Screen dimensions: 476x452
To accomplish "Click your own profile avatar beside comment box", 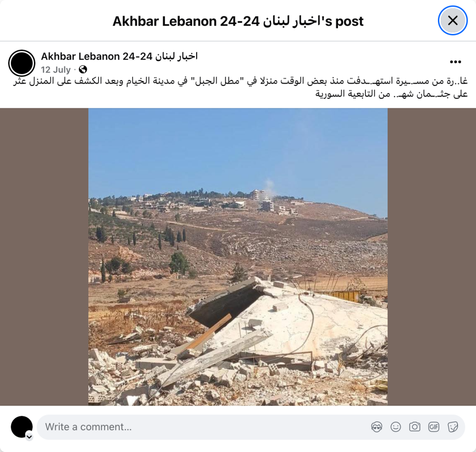I will coord(21,427).
